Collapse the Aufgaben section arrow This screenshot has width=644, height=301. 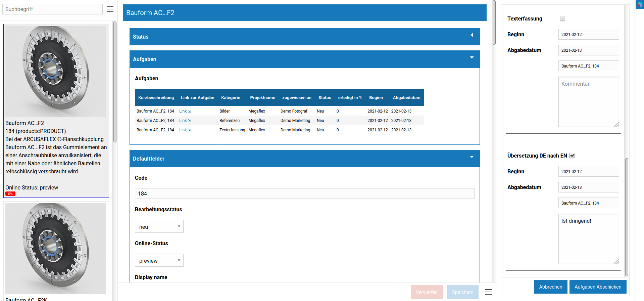472,57
